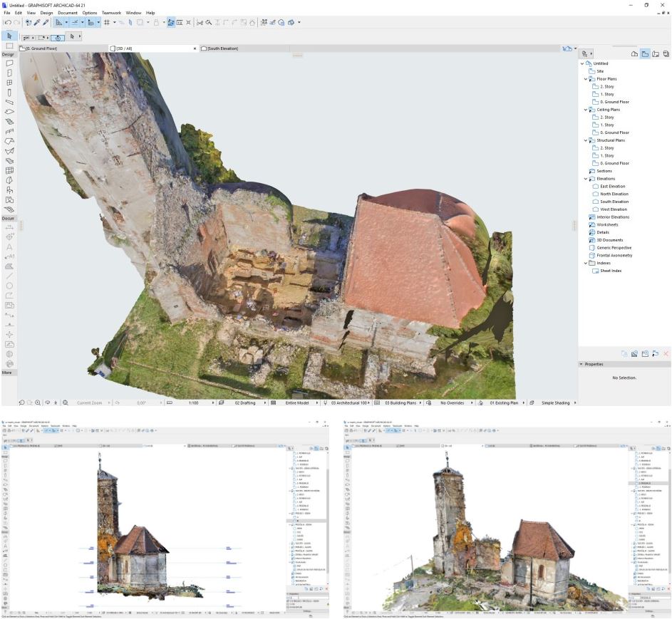Viewport: 672px width, 619px height.
Task: Open the Document menu
Action: (68, 13)
